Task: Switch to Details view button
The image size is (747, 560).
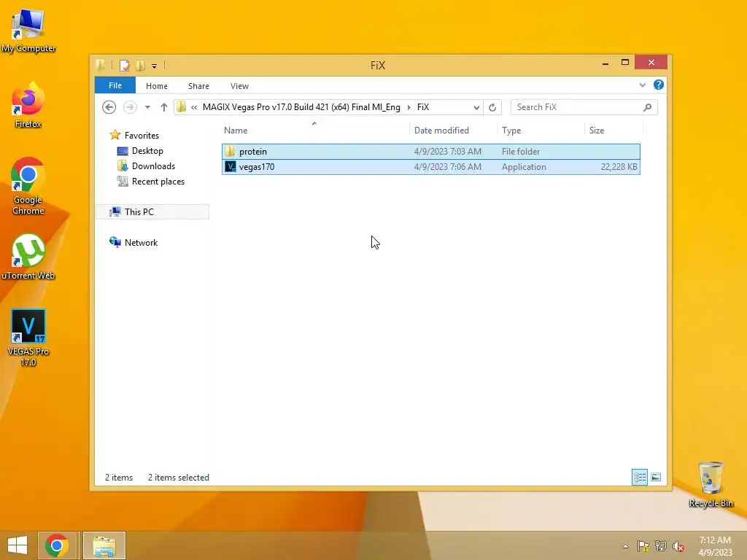Action: (639, 477)
